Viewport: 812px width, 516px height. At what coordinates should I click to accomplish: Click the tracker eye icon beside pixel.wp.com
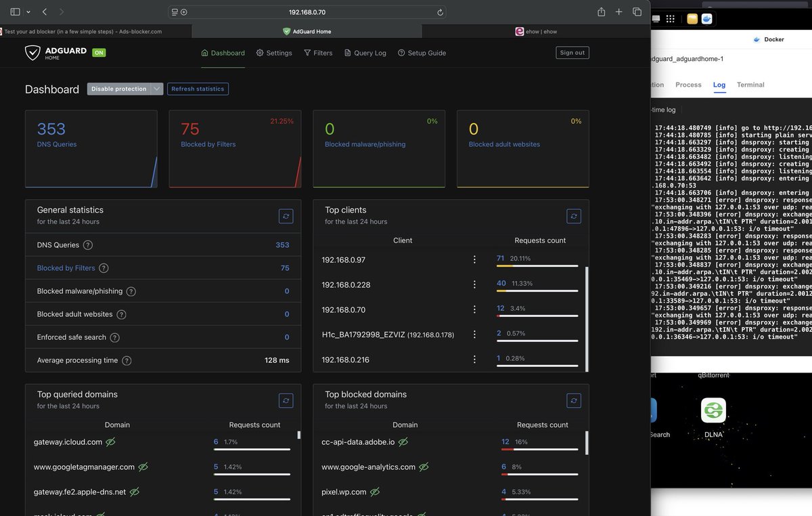point(375,492)
